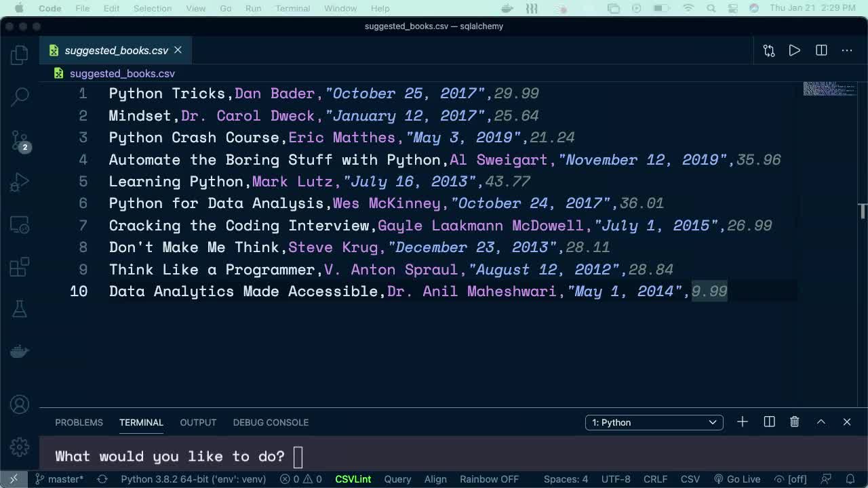Open the Search view in activity bar
The image size is (868, 488).
click(20, 96)
